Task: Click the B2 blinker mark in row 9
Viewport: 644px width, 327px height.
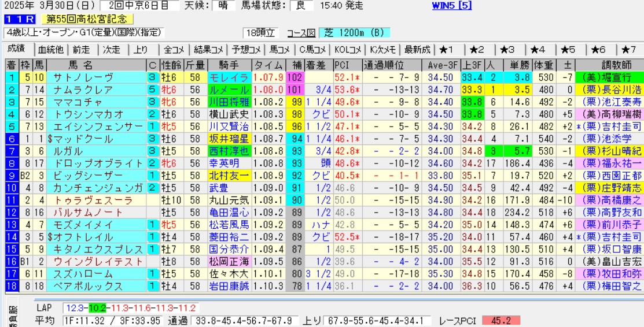Action: (25, 175)
